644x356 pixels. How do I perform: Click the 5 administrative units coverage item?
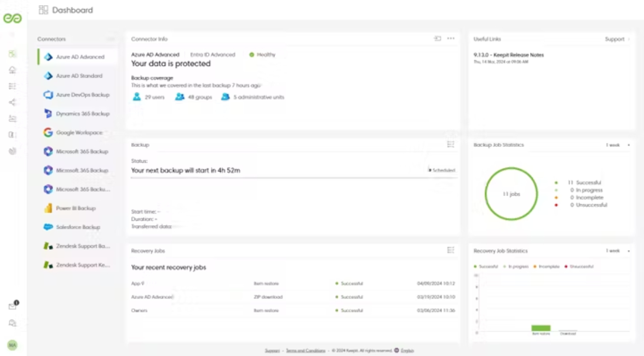coord(252,97)
